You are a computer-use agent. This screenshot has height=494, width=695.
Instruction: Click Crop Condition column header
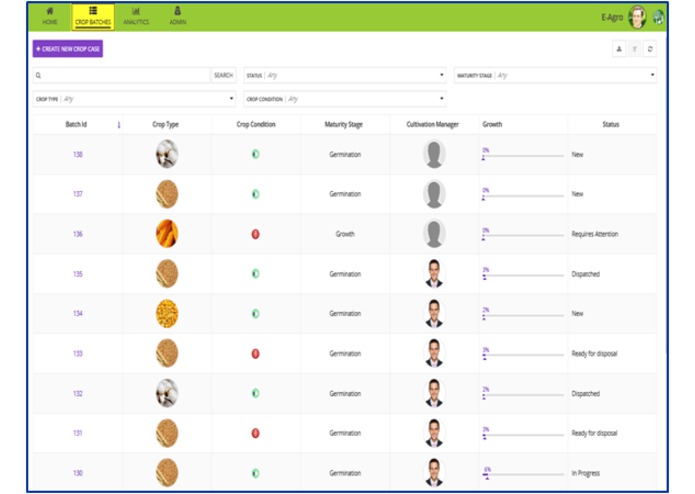256,124
